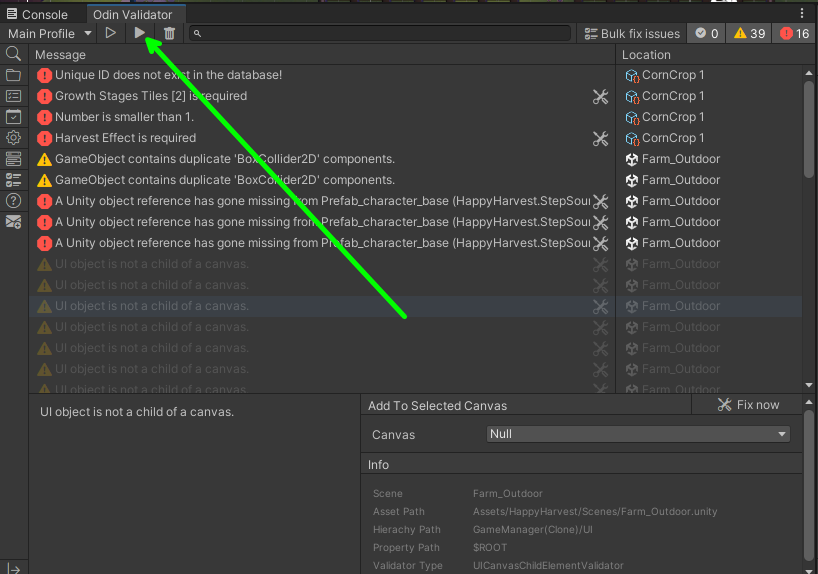Viewport: 818px width, 574px height.
Task: Open the Main Profile dropdown
Action: click(x=50, y=33)
